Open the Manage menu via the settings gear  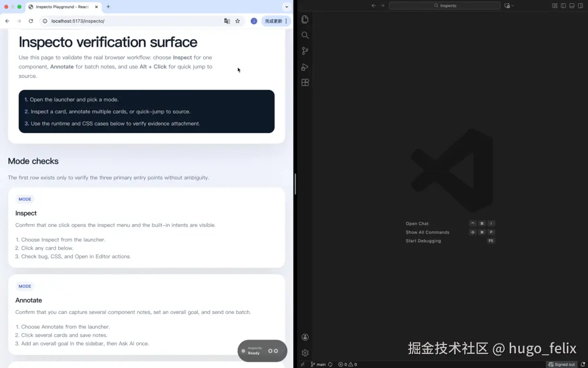coord(305,353)
